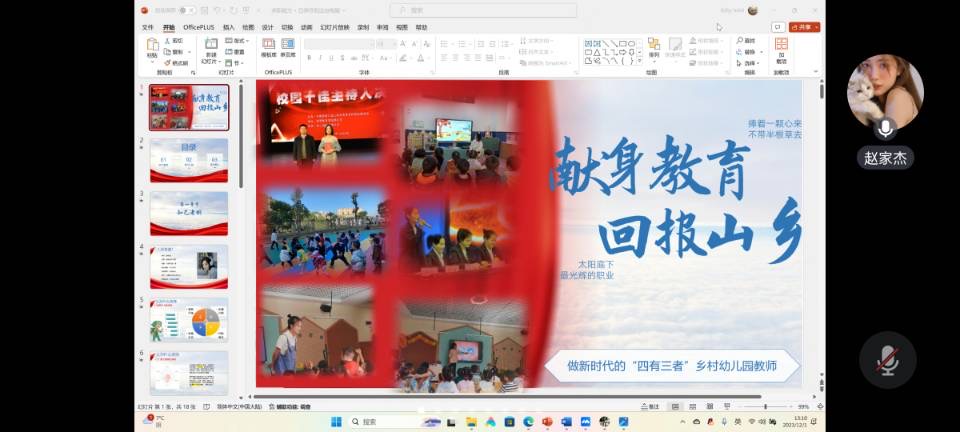Click the Find (查找) search icon

(x=746, y=41)
